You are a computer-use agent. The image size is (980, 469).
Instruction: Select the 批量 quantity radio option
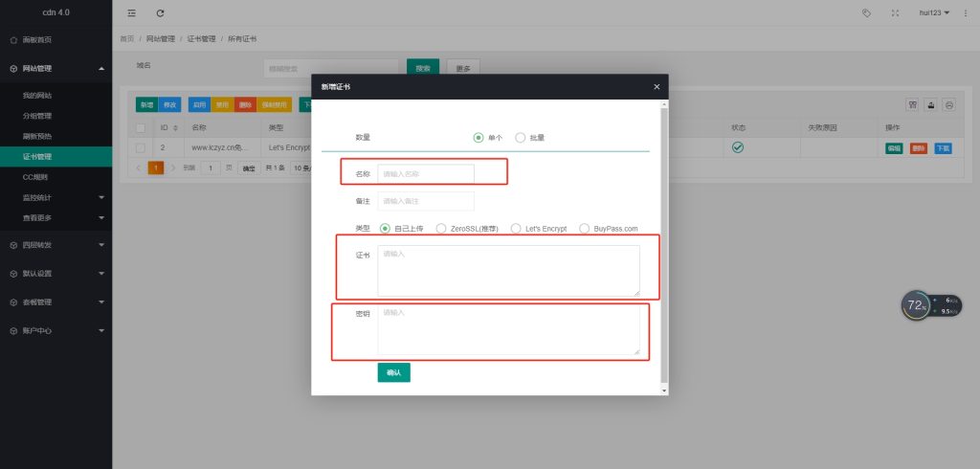521,138
